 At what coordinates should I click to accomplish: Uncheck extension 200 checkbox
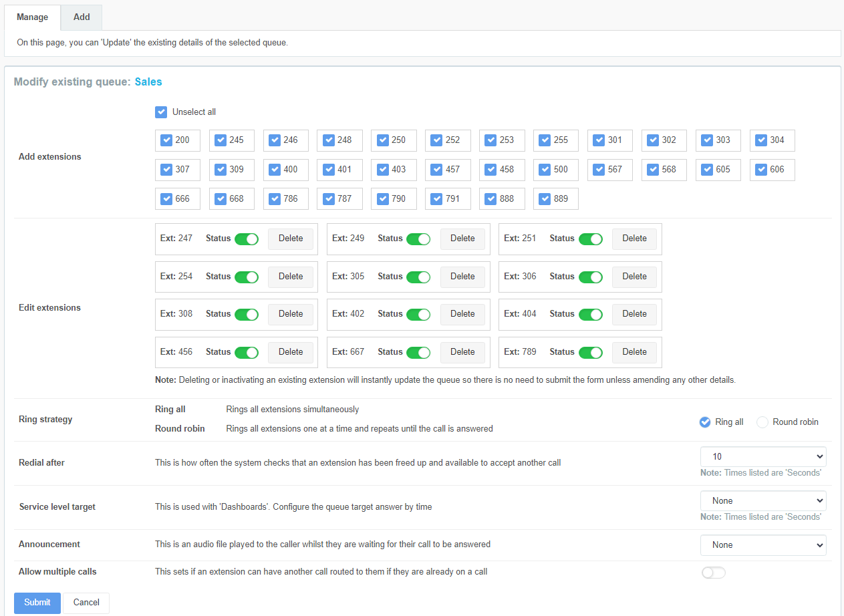point(167,140)
